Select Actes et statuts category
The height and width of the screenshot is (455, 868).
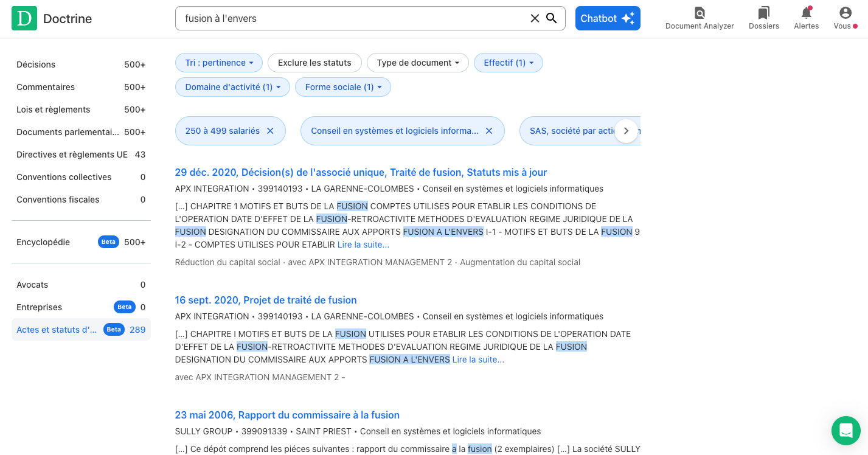pos(81,330)
